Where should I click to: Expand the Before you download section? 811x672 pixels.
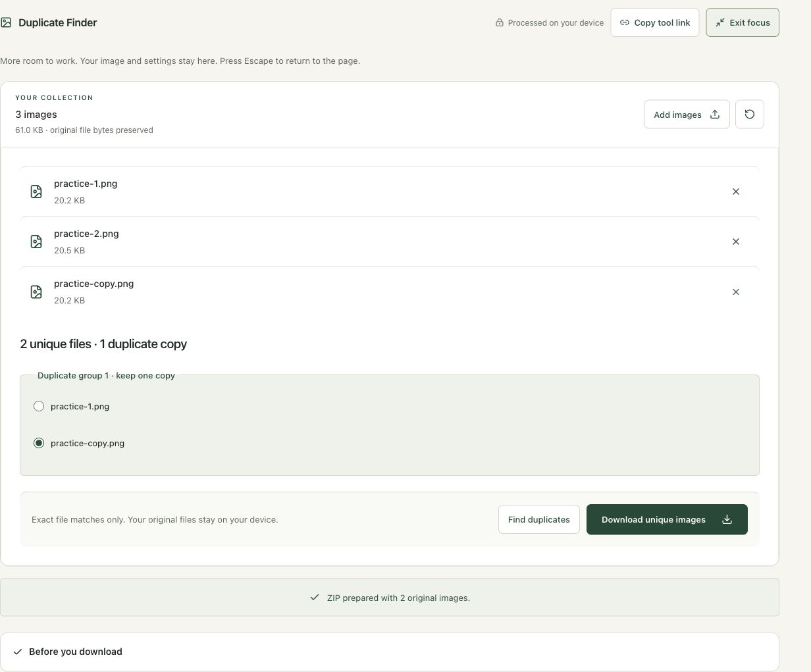[x=390, y=652]
